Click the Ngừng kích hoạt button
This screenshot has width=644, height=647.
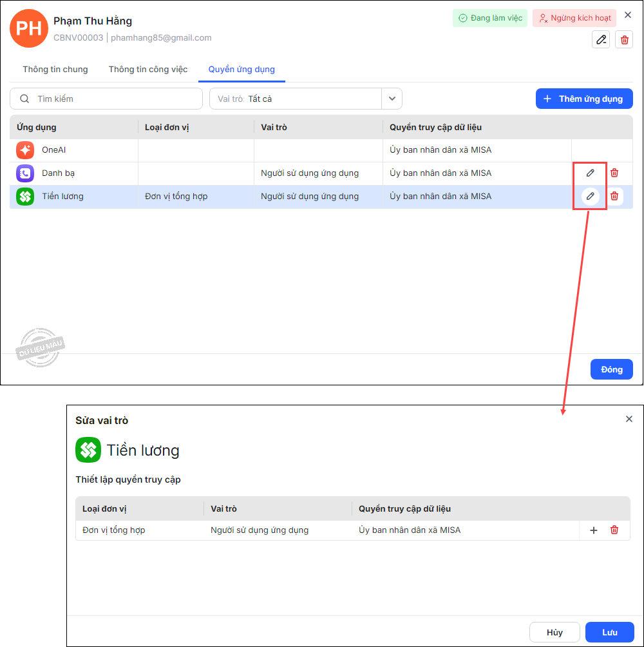point(574,18)
